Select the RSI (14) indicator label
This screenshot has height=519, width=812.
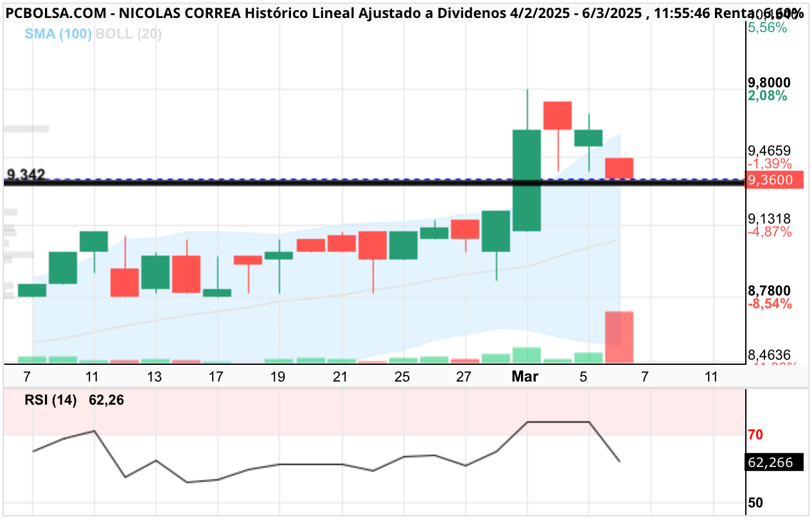tap(51, 400)
